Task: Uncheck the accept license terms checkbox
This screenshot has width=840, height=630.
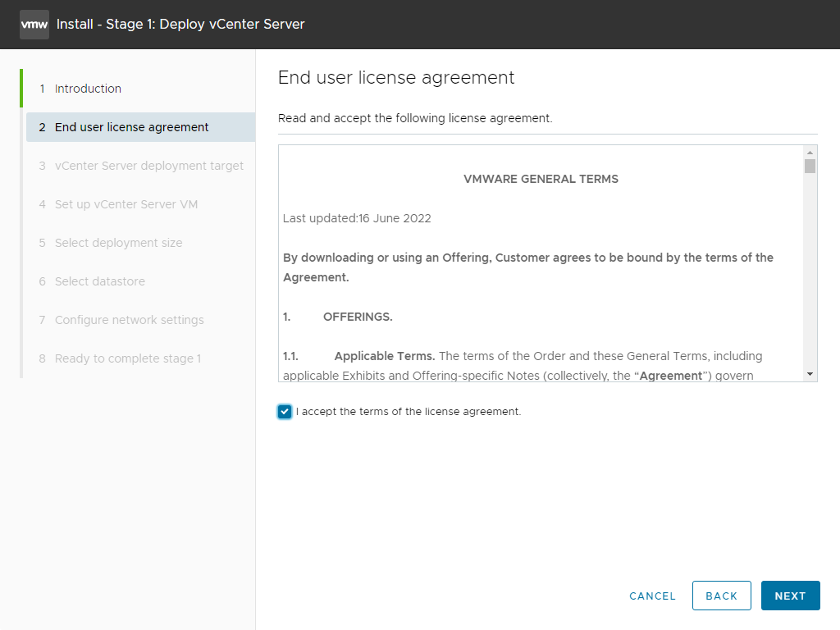Action: coord(285,412)
